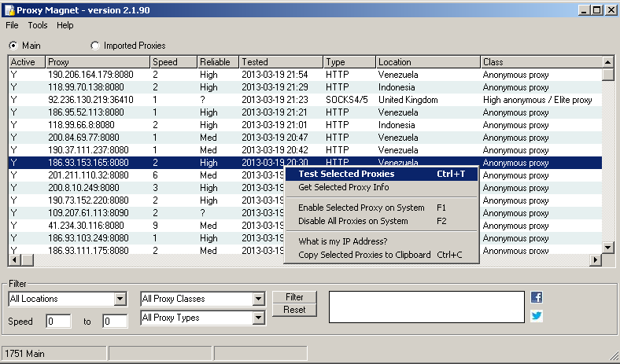
Task: Sort by the Location column header
Action: click(x=428, y=62)
